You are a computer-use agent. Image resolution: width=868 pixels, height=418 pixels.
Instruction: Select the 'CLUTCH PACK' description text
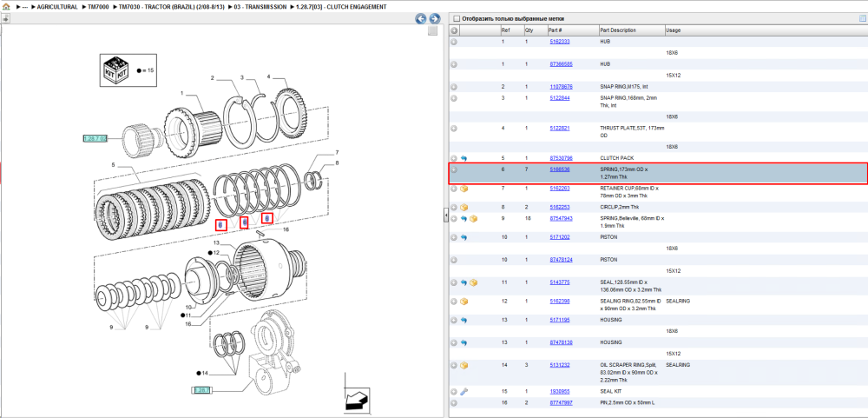(x=615, y=158)
